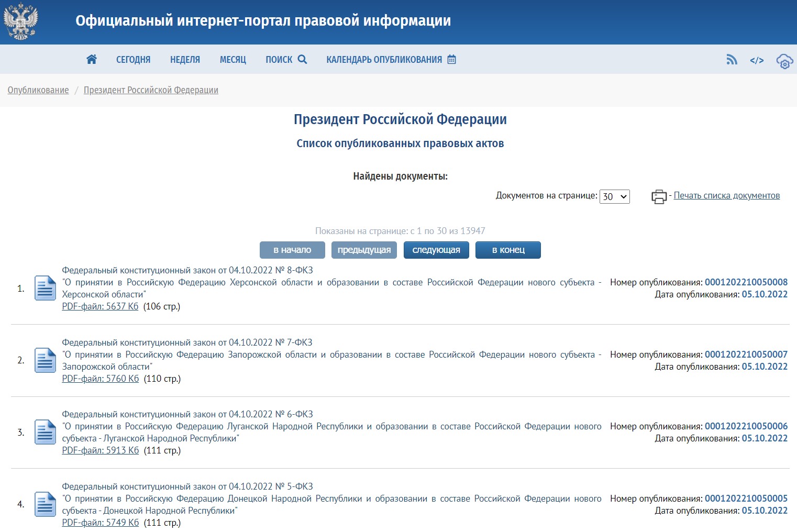Jump to в конец button
Viewport: 797px width, 532px height.
(508, 250)
